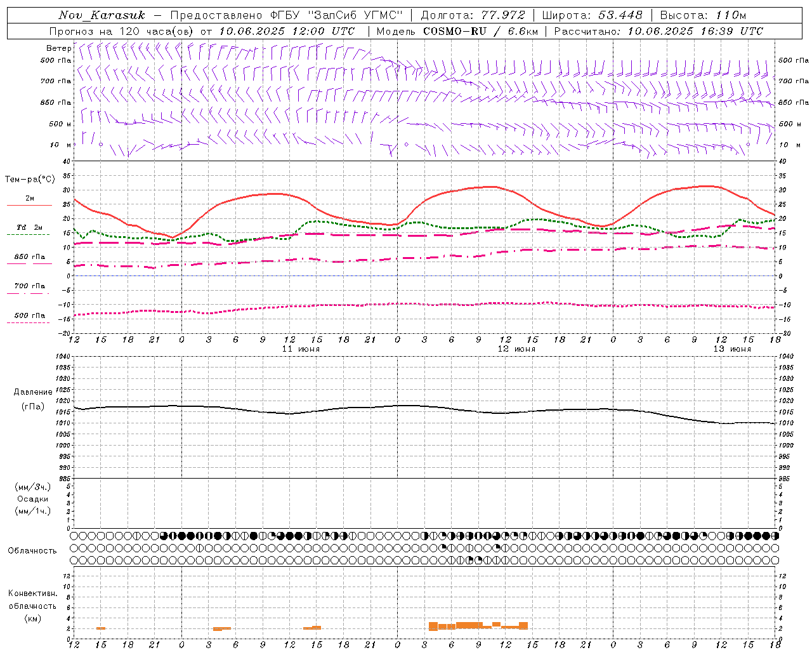Viewport: 812px width, 650px height.
Task: Click the Рассчитано: 10.06.2025 16:39 UTC text
Action: click(x=658, y=31)
